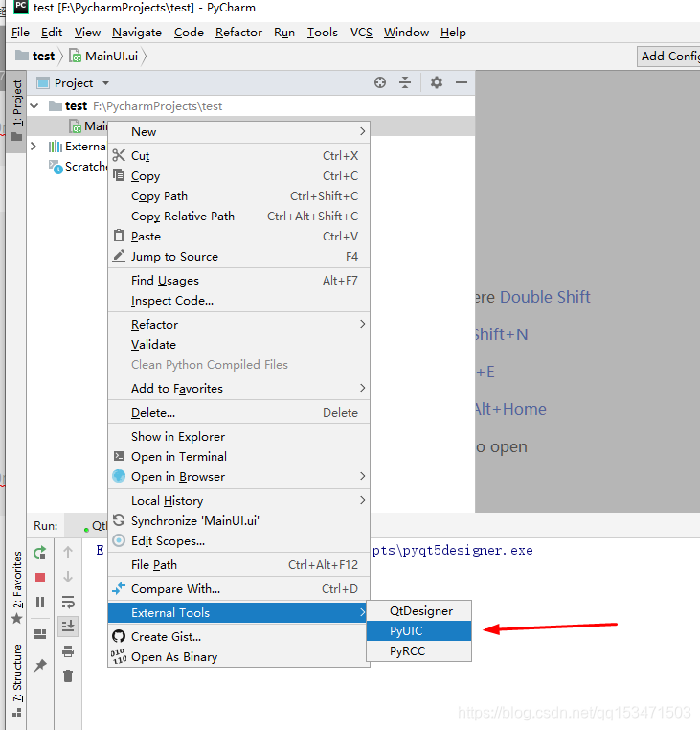Click the collapse all icon in Project panel
Screen dimensions: 700x730
tap(405, 83)
